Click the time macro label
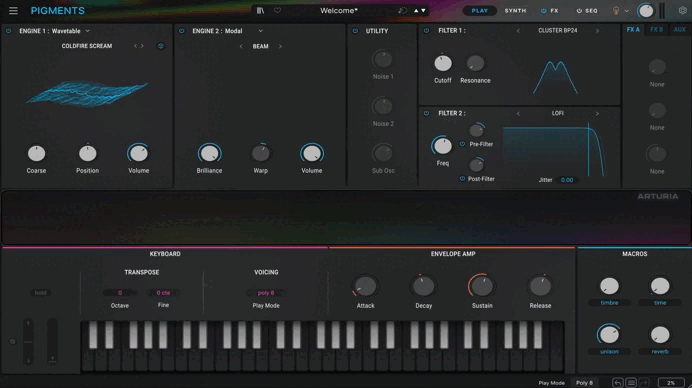 [x=660, y=303]
